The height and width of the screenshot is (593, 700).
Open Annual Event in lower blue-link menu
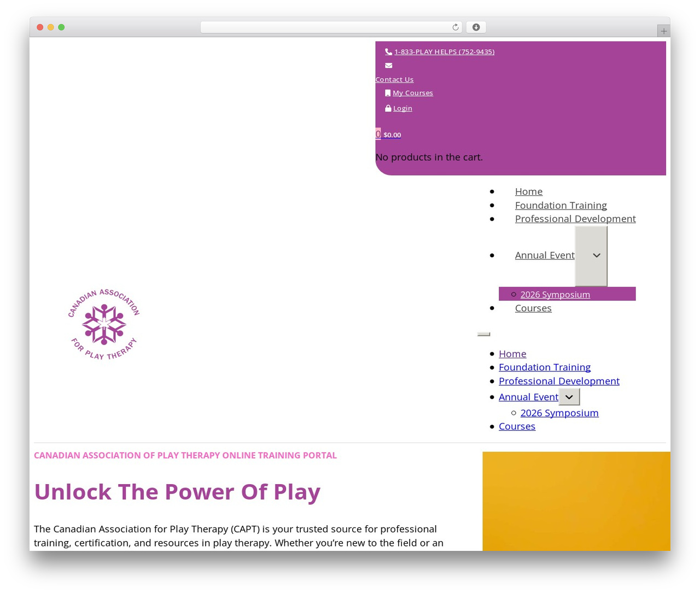tap(528, 397)
